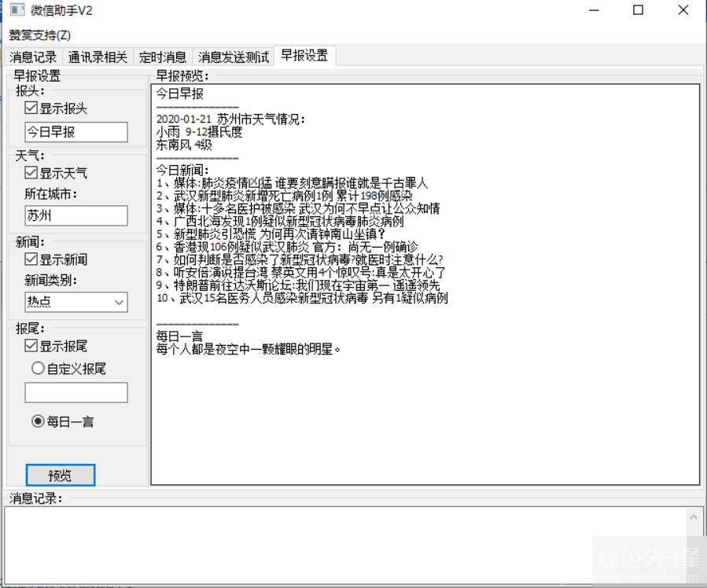This screenshot has width=707, height=588.
Task: Select the 每日一言 radio button
Action: 38,421
